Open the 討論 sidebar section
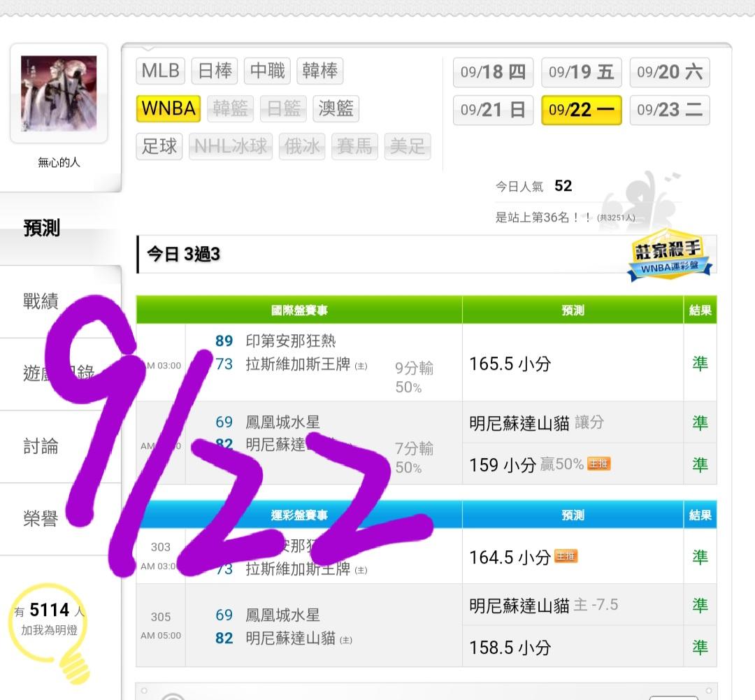 point(41,447)
